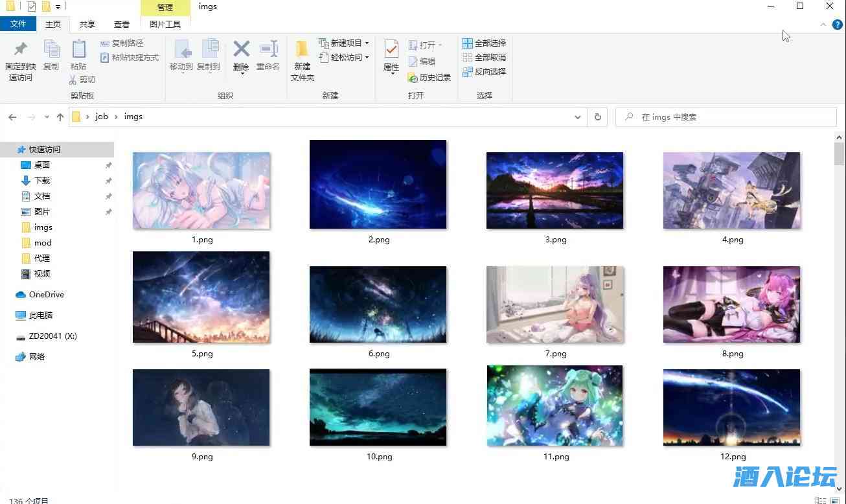Open the Properties (属性) icon
The width and height of the screenshot is (846, 504).
pyautogui.click(x=391, y=50)
